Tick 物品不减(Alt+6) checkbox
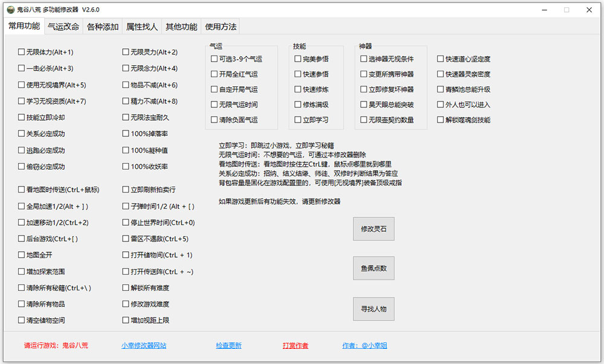 (150, 85)
